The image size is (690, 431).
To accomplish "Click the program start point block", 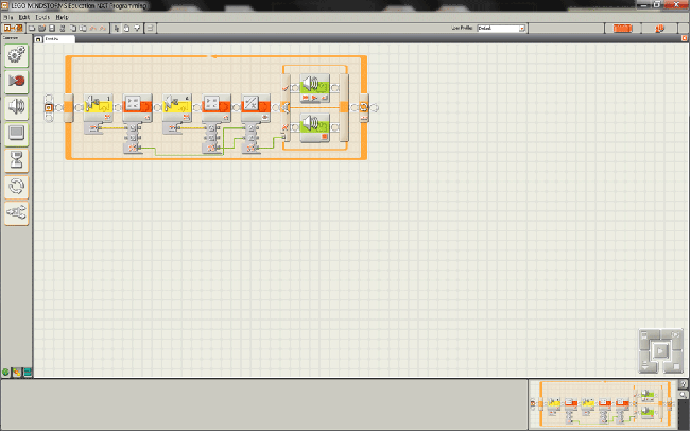I will pos(50,105).
